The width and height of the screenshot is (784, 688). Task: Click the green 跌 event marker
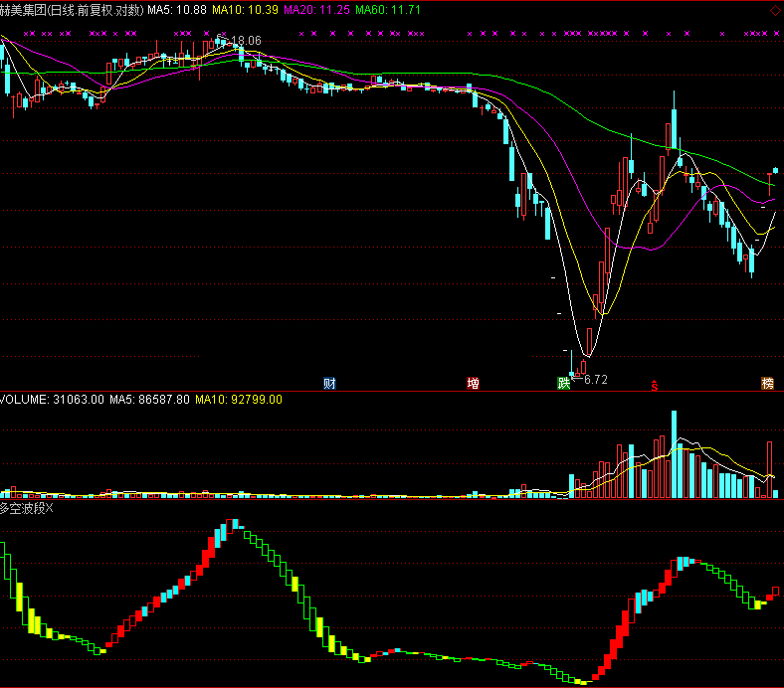(x=564, y=383)
